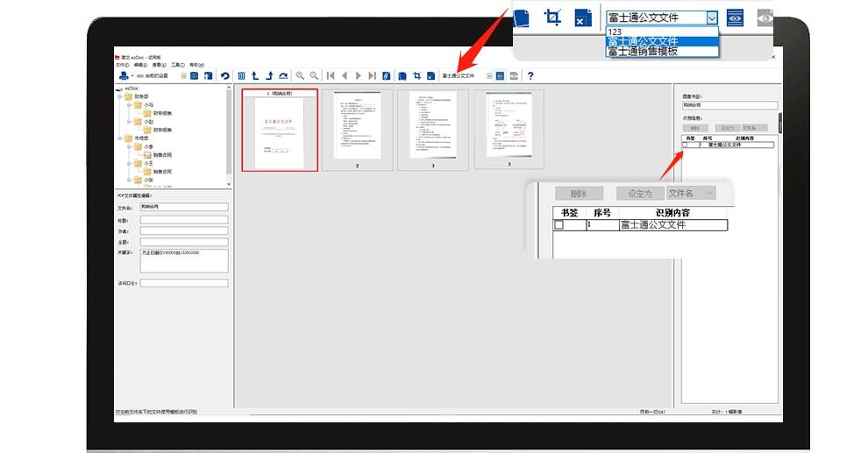Click the ezDoc root drive icon

(119, 88)
